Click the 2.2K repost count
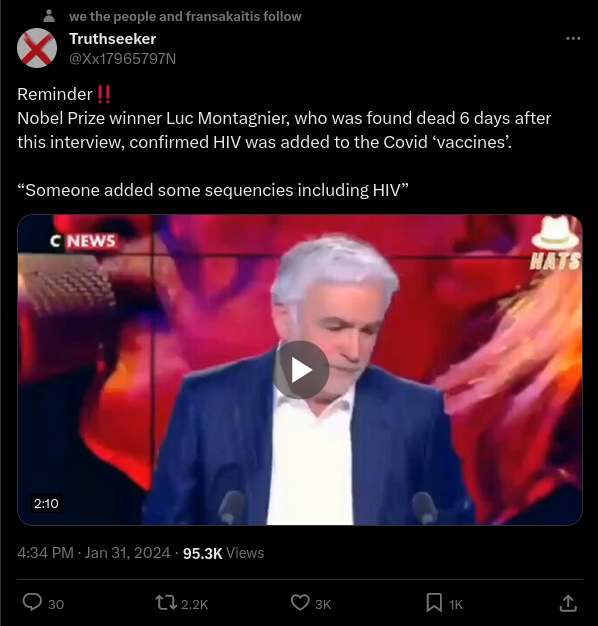The image size is (598, 626). (195, 604)
